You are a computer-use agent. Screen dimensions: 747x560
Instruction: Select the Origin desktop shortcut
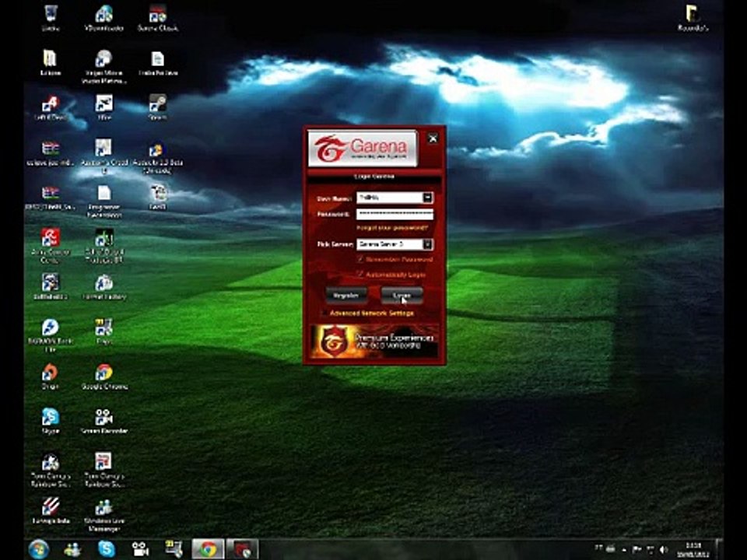[50, 376]
